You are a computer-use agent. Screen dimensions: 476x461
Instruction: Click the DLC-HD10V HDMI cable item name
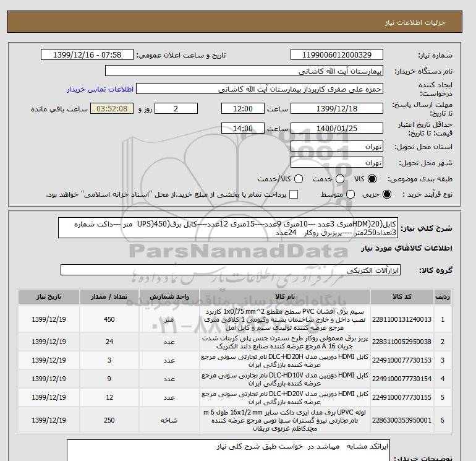pos(285,379)
